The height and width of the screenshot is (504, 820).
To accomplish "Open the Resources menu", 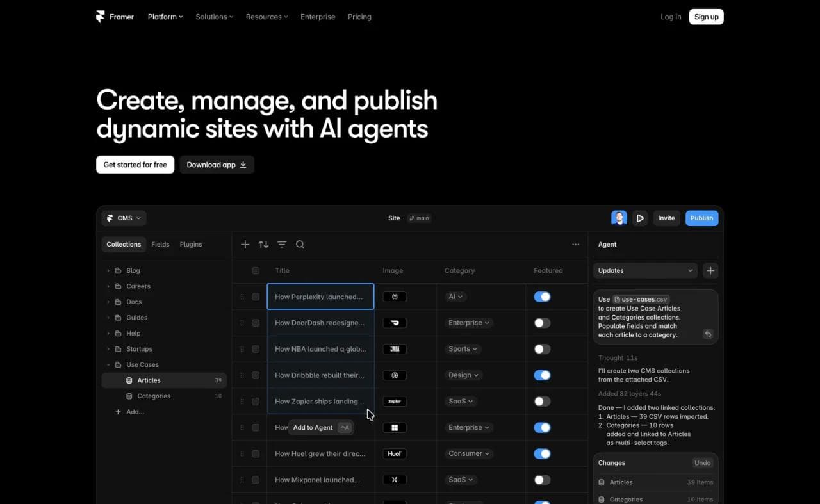I will 267,17.
